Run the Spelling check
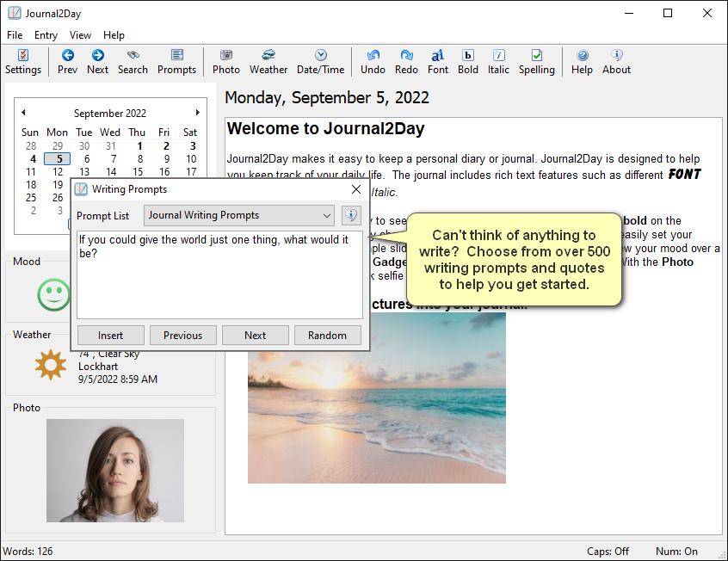The height and width of the screenshot is (561, 728). [537, 62]
